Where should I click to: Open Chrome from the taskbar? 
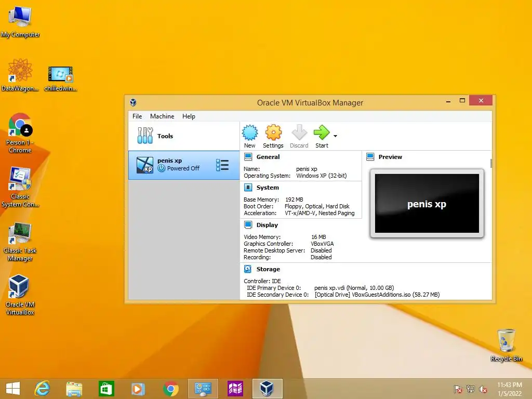[x=170, y=389]
